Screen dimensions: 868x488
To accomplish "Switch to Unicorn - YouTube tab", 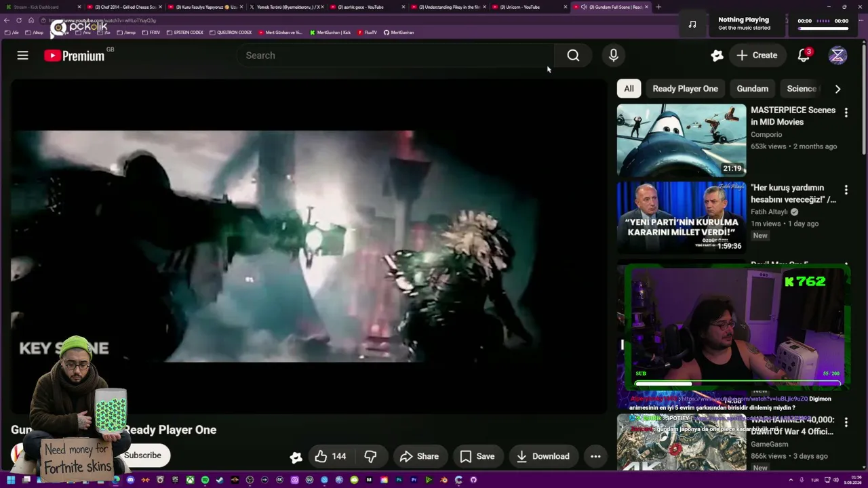I will [529, 7].
